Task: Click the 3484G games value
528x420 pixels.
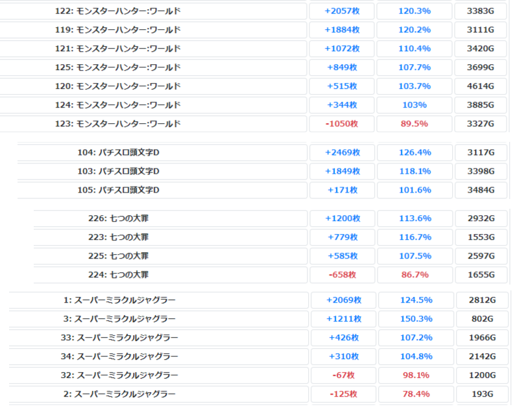Action: (x=481, y=191)
